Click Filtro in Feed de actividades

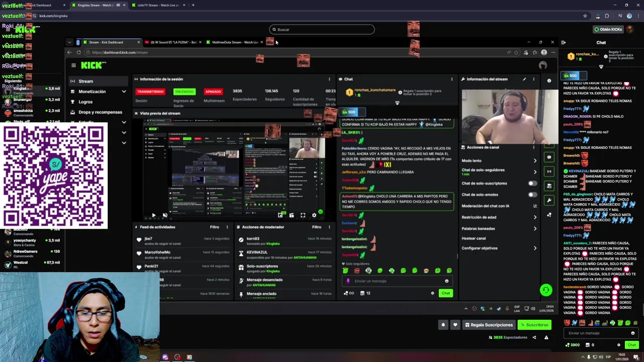(215, 227)
